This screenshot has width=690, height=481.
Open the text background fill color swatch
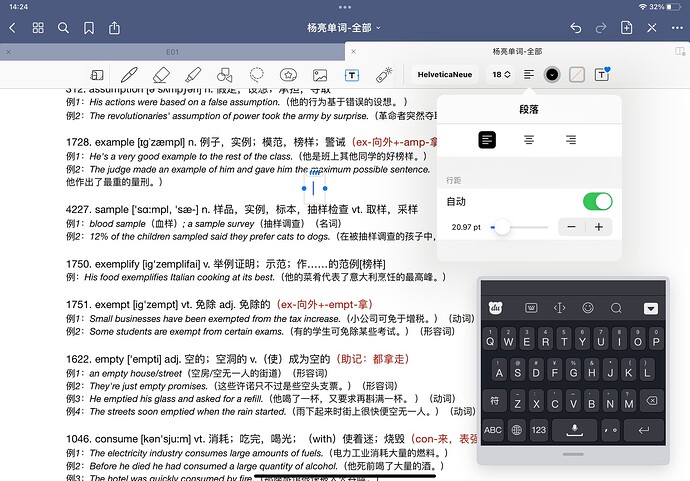(x=577, y=75)
